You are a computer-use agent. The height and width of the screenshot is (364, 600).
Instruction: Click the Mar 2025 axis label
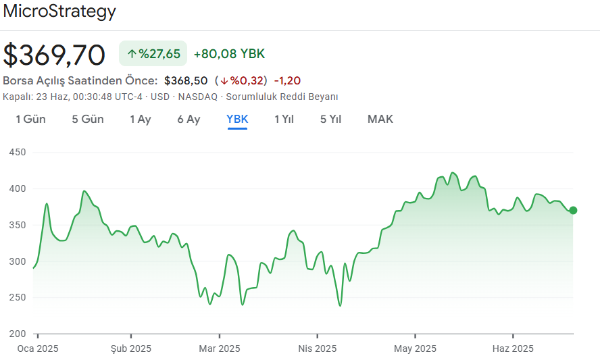(220, 348)
